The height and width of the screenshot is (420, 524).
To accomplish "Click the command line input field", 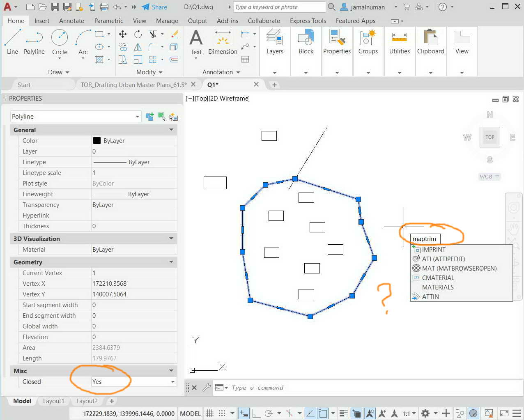I will [267, 388].
